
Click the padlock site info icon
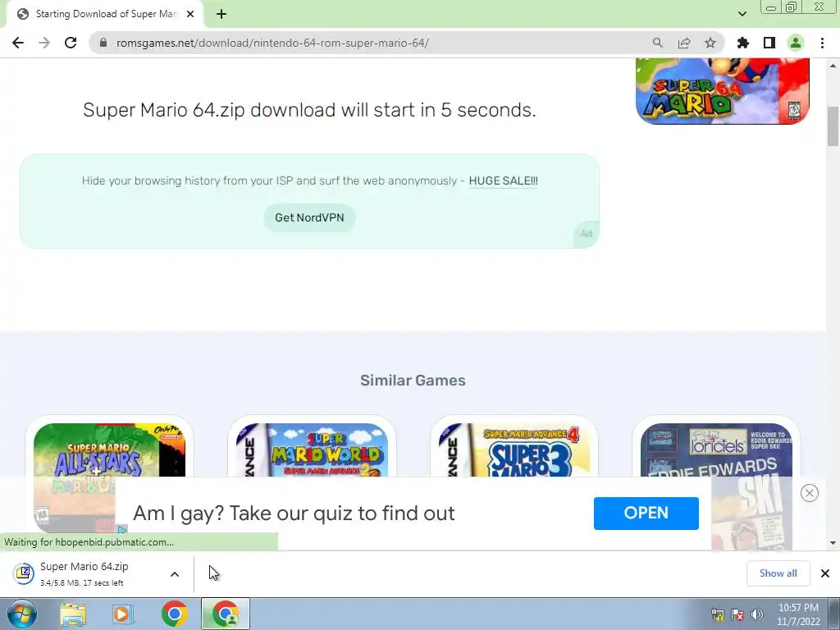(x=103, y=43)
